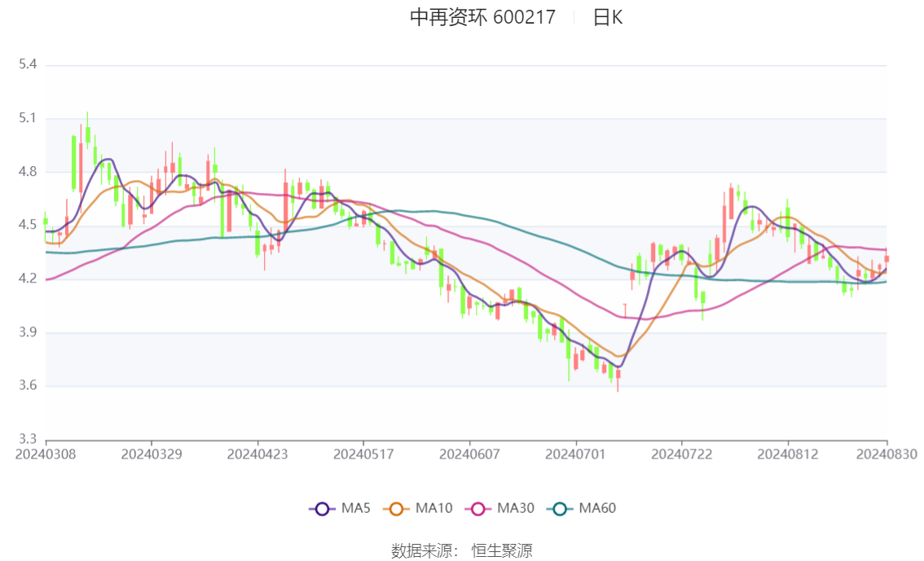Viewport: 924px width, 561px height.
Task: Select the 20240722 date axis label
Action: coord(682,454)
